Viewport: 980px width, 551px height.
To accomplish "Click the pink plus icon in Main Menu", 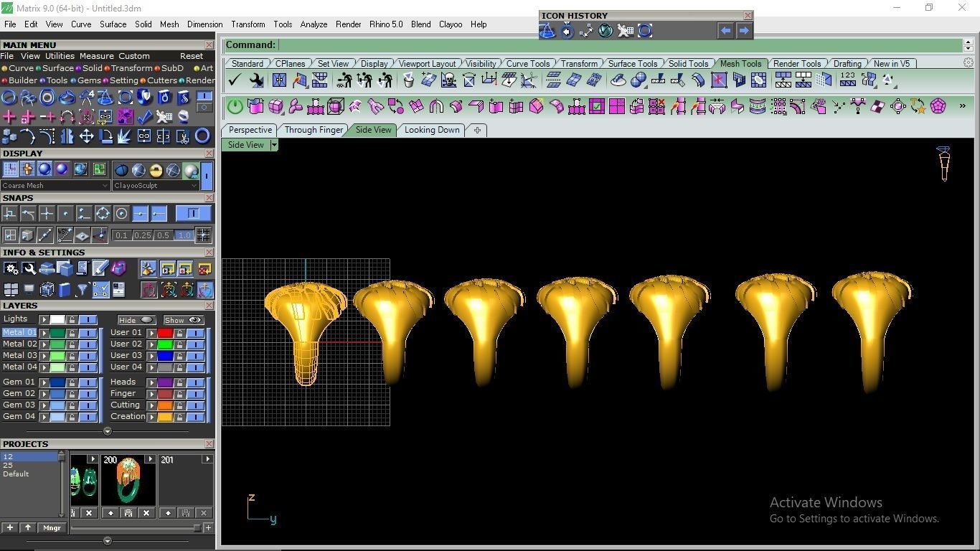I will (x=9, y=116).
